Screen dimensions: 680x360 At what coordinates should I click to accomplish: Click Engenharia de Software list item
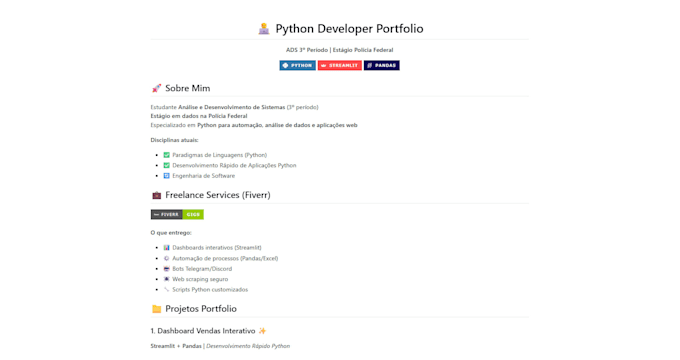[x=203, y=176]
